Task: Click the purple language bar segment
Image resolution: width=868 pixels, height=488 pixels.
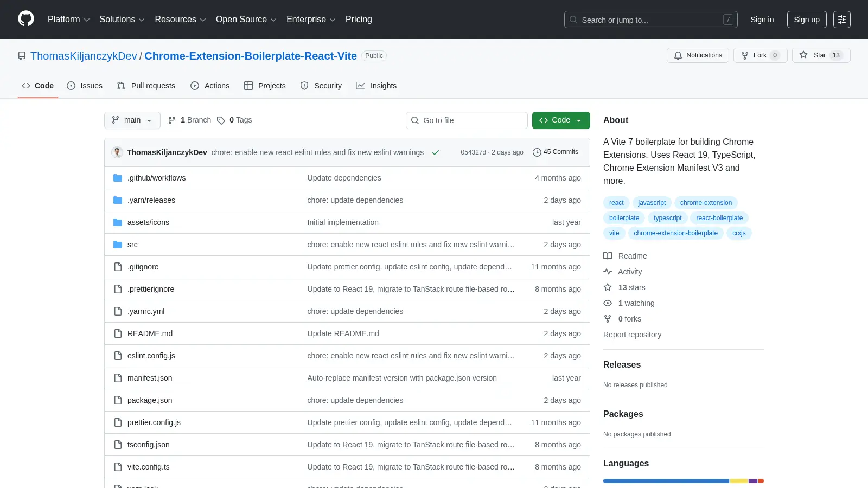Action: (x=753, y=481)
